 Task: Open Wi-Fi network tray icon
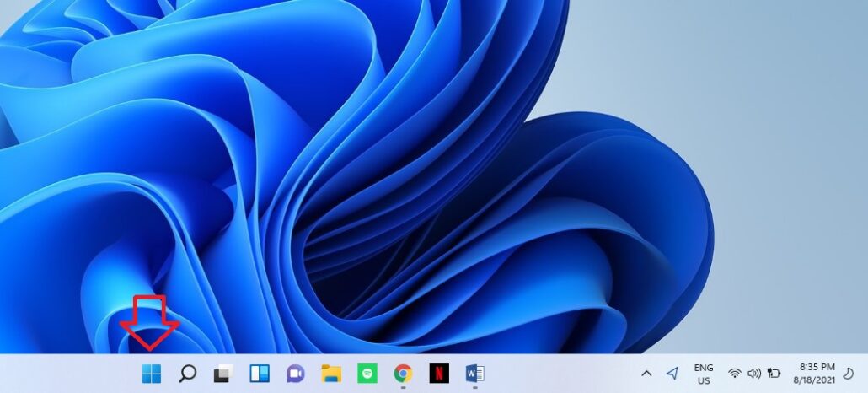click(x=735, y=374)
